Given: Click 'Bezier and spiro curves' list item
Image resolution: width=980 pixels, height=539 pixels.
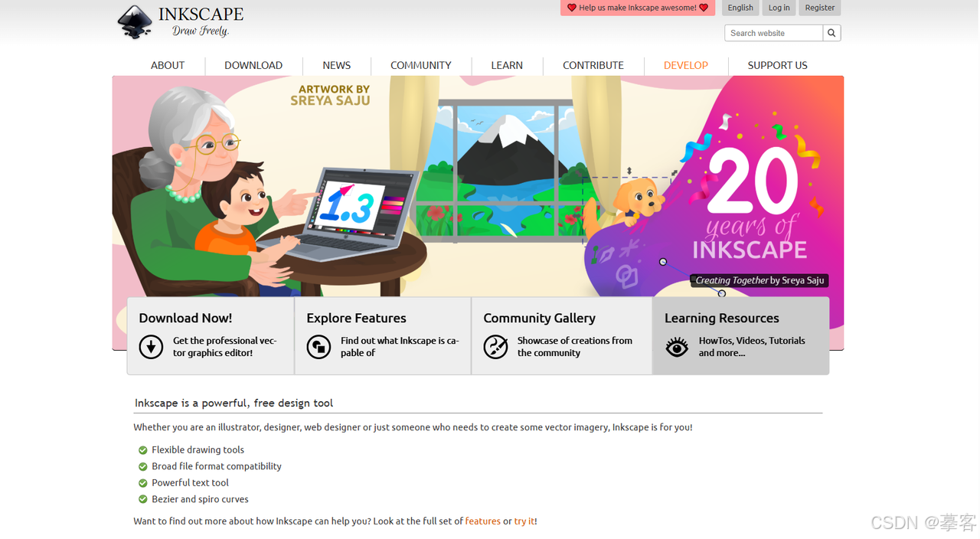Looking at the screenshot, I should tap(200, 499).
